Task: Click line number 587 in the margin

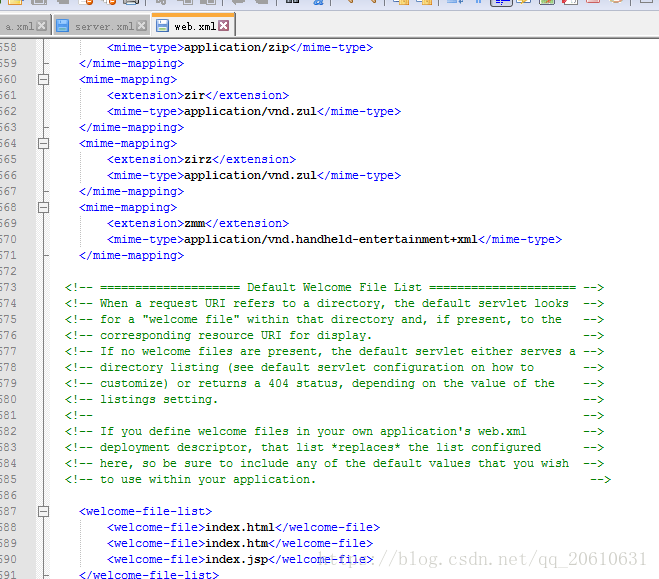Action: coord(8,511)
